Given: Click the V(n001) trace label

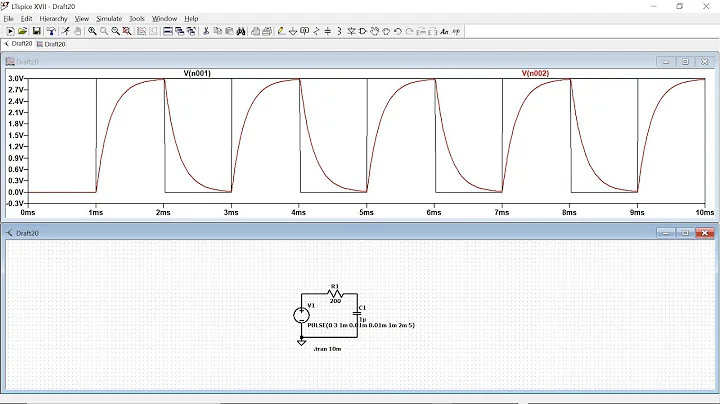Looking at the screenshot, I should 197,73.
